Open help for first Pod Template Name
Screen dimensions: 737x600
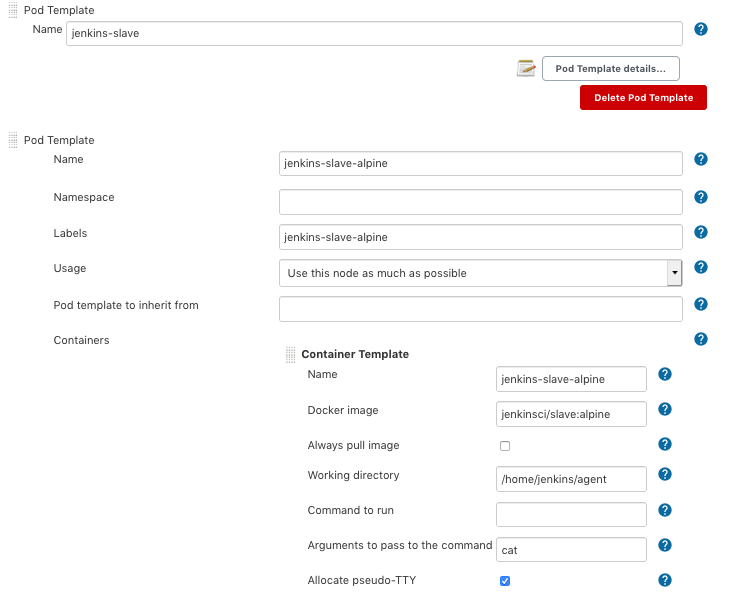(700, 29)
